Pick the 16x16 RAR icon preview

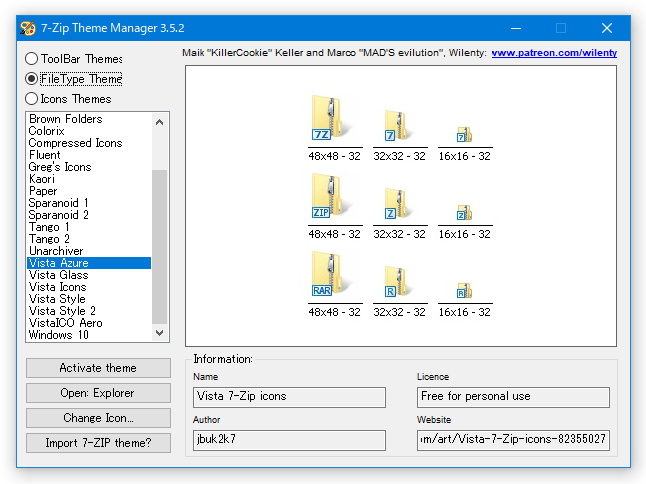464,290
